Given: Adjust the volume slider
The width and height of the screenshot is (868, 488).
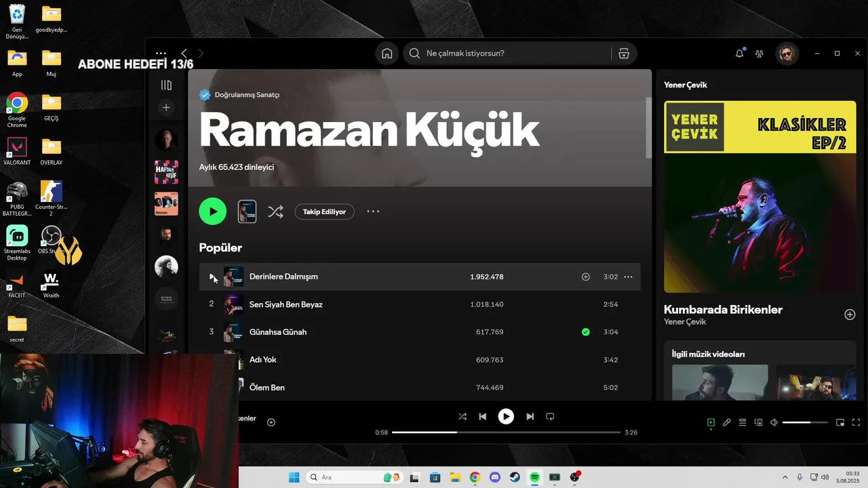Looking at the screenshot, I should point(805,422).
